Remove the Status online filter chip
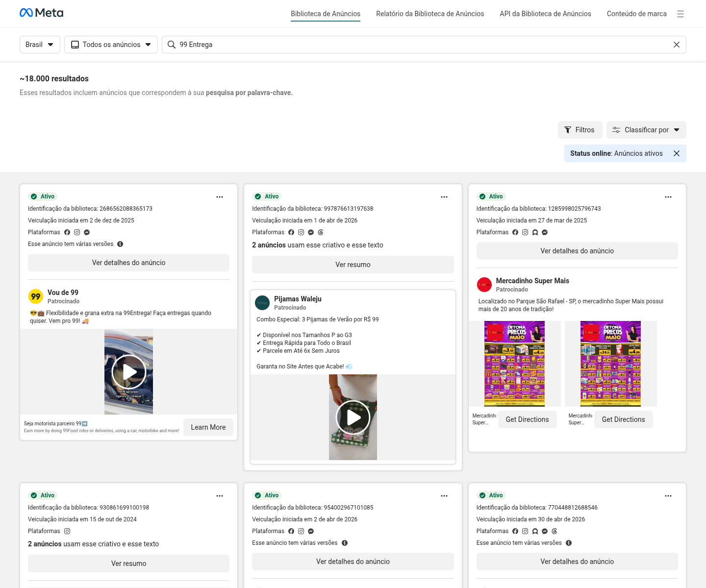This screenshot has height=588, width=706. (x=677, y=153)
